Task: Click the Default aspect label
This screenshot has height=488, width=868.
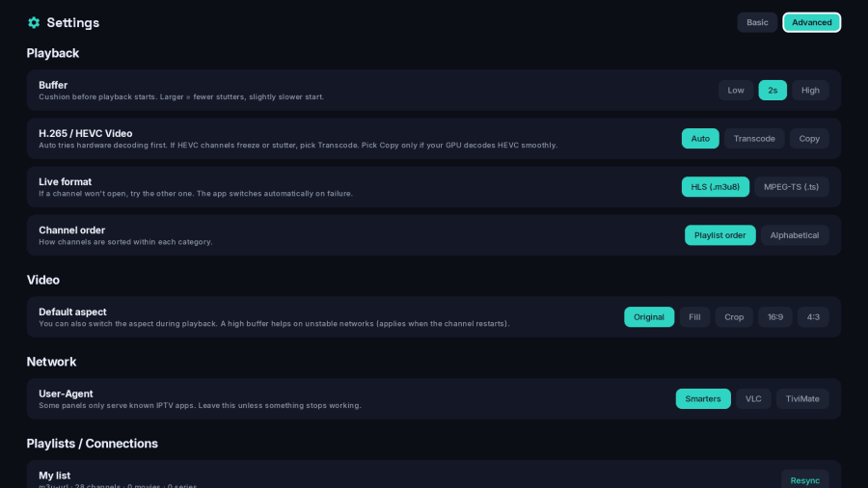Action: point(72,312)
